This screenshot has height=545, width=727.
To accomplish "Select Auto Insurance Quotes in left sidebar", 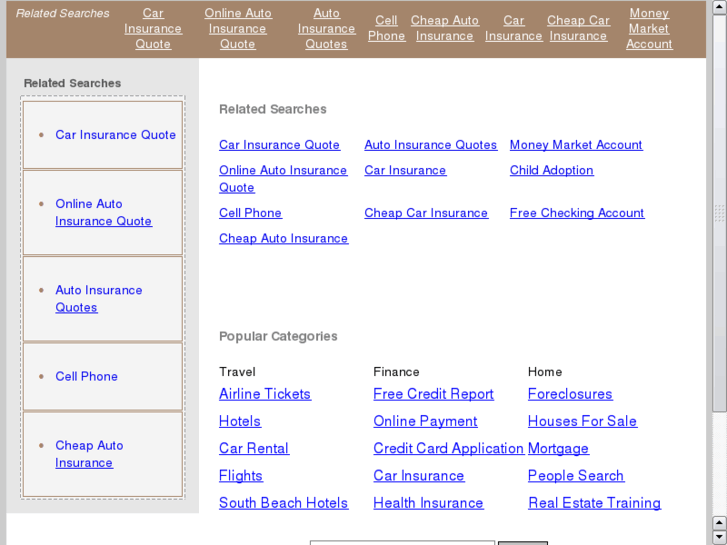I will click(99, 299).
